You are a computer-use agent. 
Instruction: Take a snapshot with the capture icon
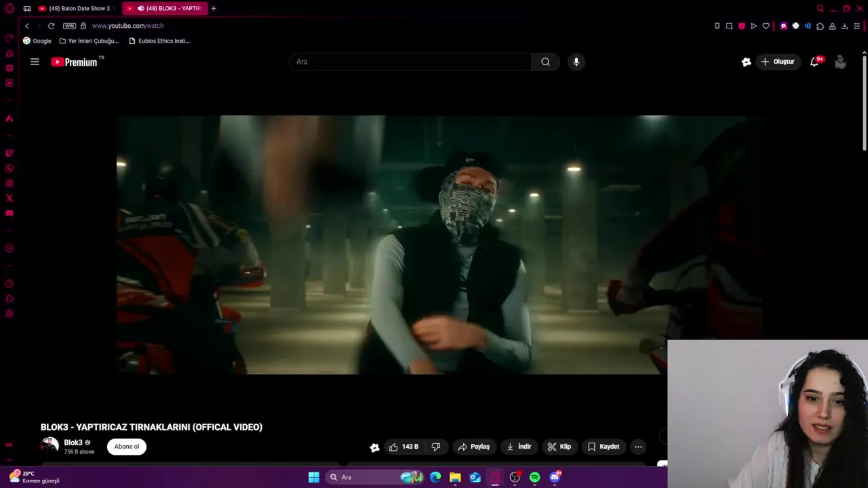click(729, 26)
